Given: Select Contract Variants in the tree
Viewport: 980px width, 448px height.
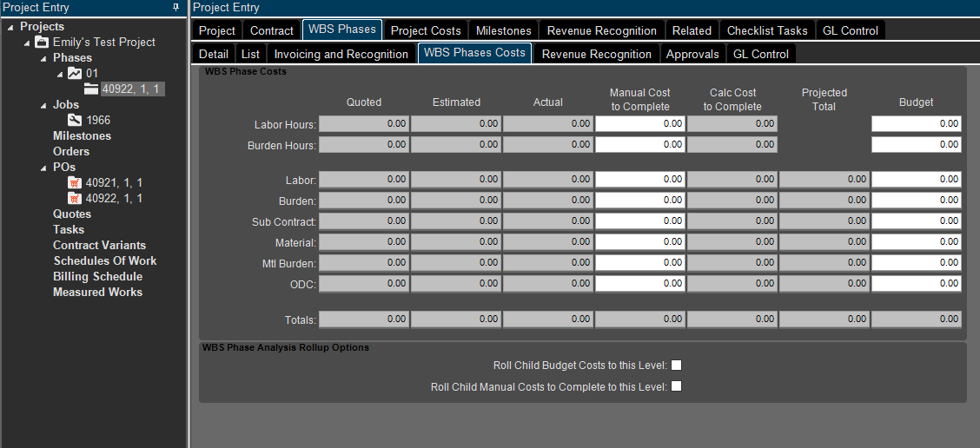Looking at the screenshot, I should (99, 245).
